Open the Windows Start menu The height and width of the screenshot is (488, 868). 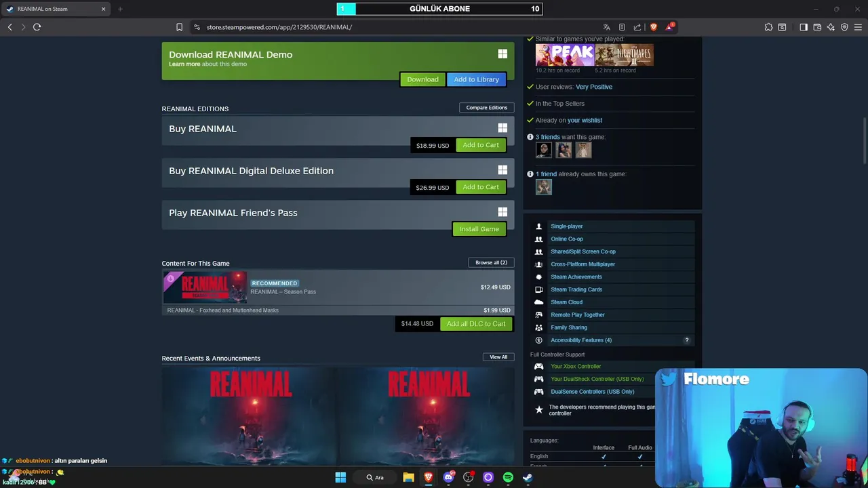pos(340,477)
